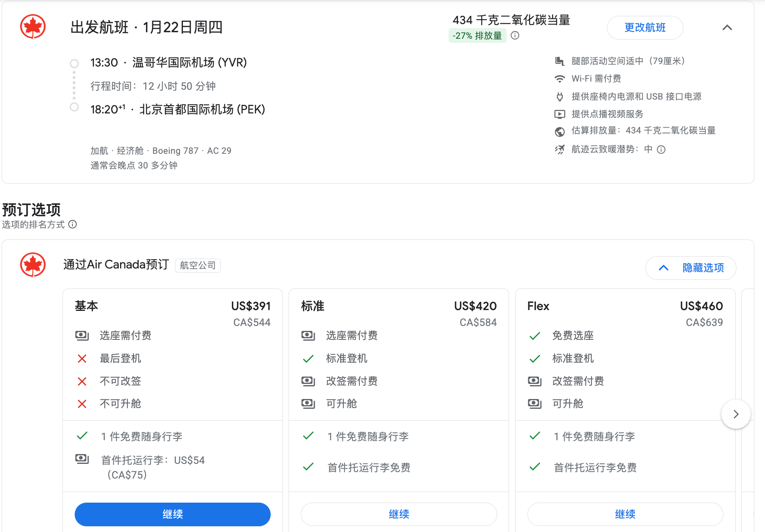Click the power plug USB icon
The width and height of the screenshot is (765, 532).
pos(560,97)
